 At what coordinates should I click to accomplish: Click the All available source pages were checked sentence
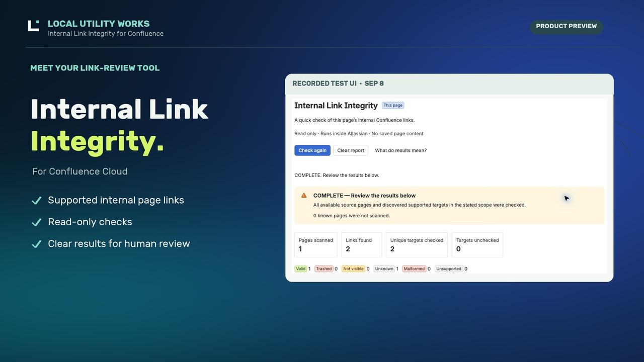[x=420, y=205]
